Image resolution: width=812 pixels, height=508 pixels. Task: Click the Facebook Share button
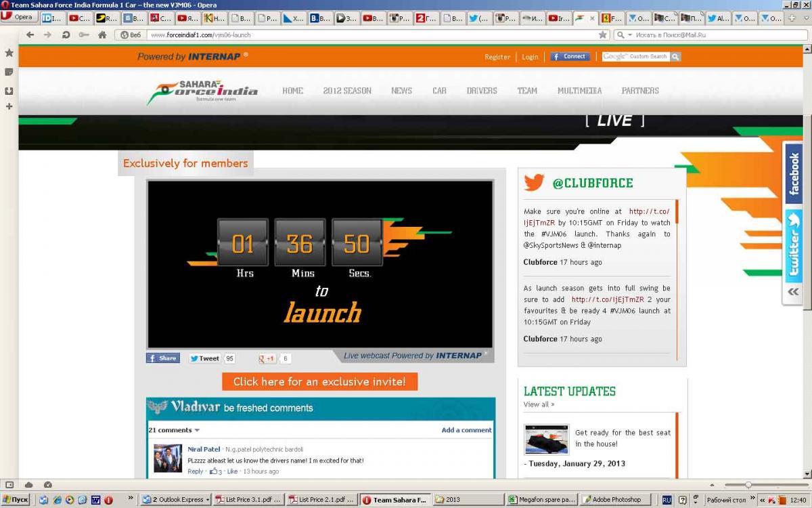pos(163,358)
